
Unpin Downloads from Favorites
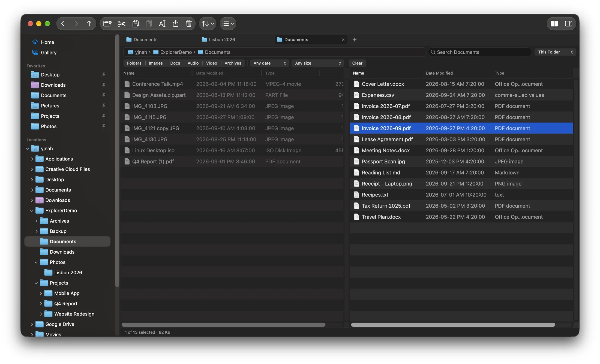tap(104, 85)
